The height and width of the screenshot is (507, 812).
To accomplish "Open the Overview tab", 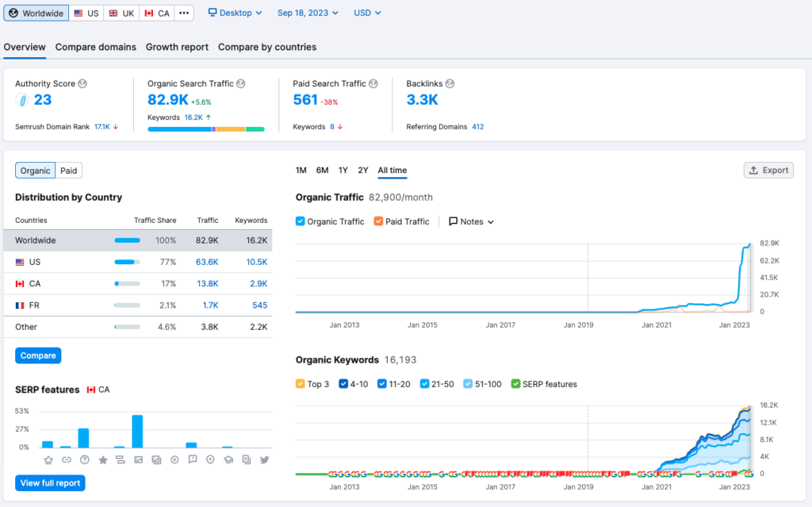I will point(25,47).
